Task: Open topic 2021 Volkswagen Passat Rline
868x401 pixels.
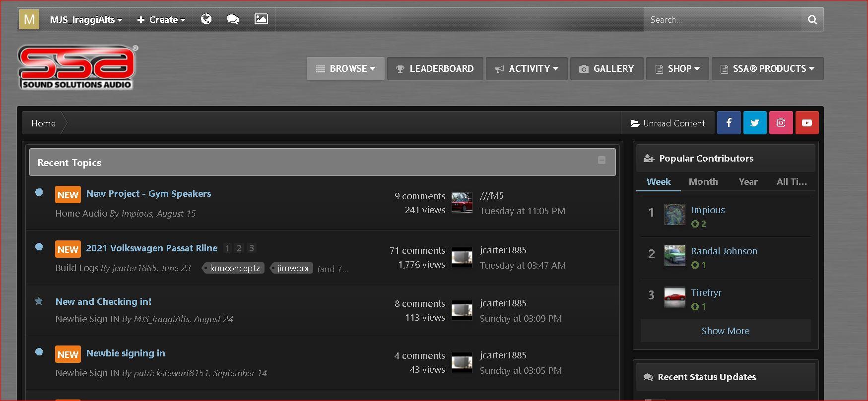Action: click(x=152, y=248)
